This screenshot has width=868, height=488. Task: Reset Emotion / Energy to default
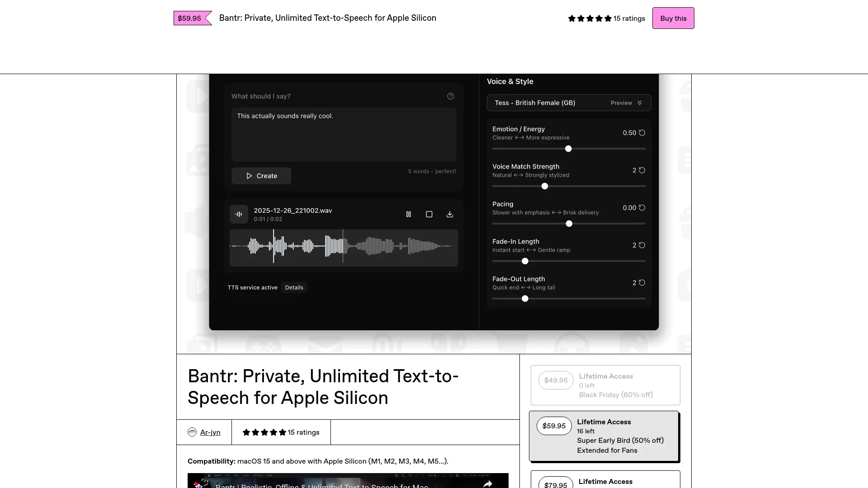click(x=642, y=132)
